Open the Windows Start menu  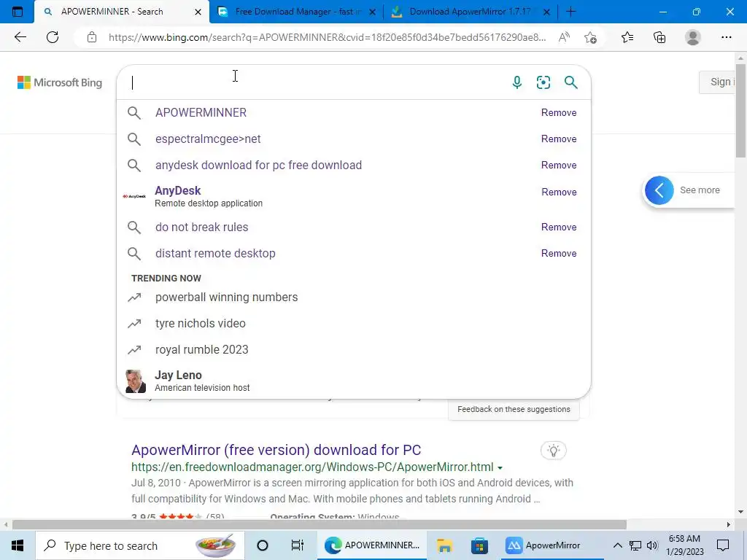click(x=18, y=545)
